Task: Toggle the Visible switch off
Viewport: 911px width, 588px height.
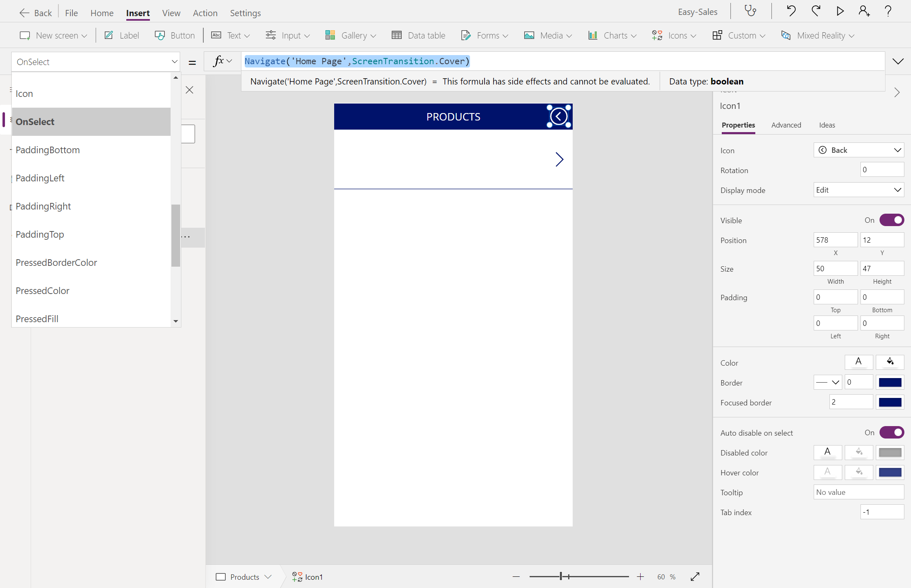Action: (892, 220)
